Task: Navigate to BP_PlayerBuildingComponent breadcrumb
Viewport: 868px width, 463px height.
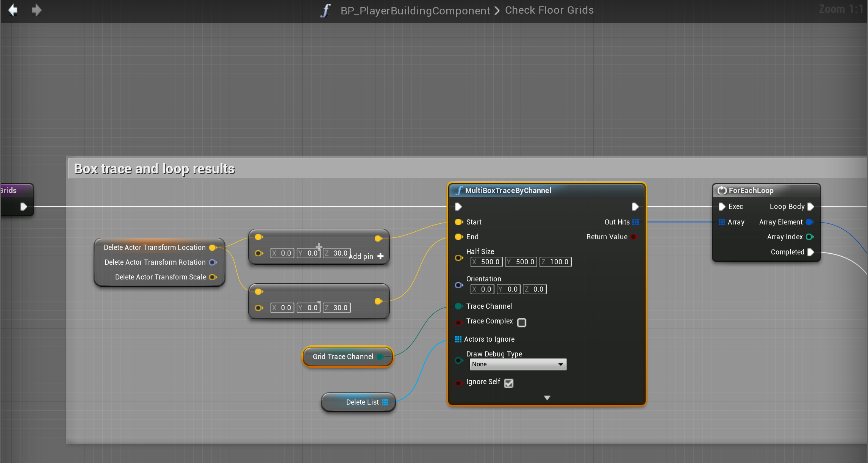Action: pyautogui.click(x=415, y=11)
